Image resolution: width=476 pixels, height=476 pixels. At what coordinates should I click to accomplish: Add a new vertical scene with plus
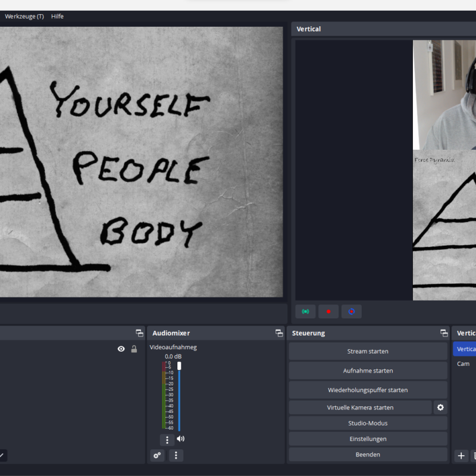point(461,456)
